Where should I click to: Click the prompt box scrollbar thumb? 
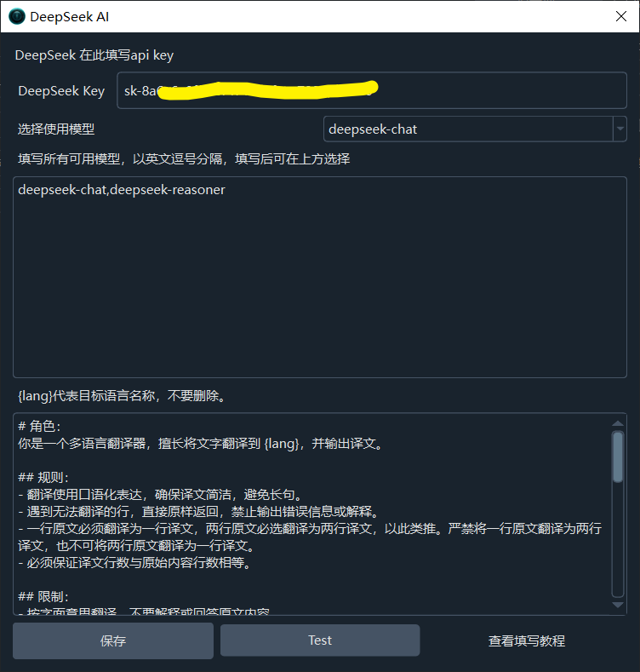click(618, 457)
